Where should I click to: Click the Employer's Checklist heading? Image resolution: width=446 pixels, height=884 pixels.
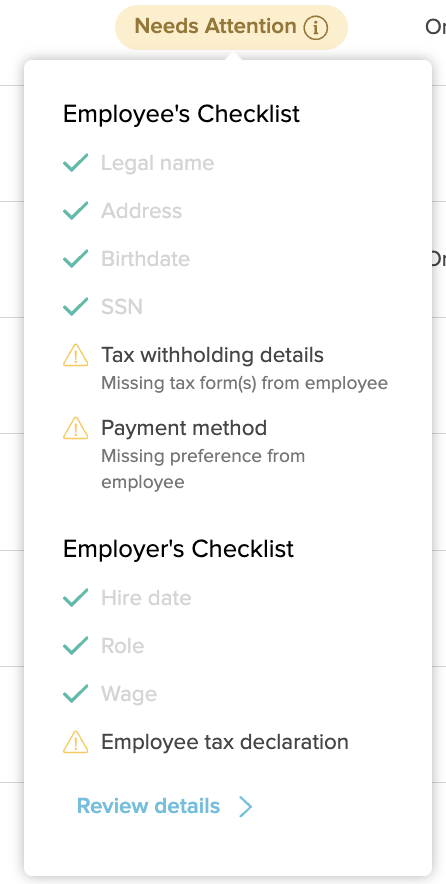coord(178,549)
